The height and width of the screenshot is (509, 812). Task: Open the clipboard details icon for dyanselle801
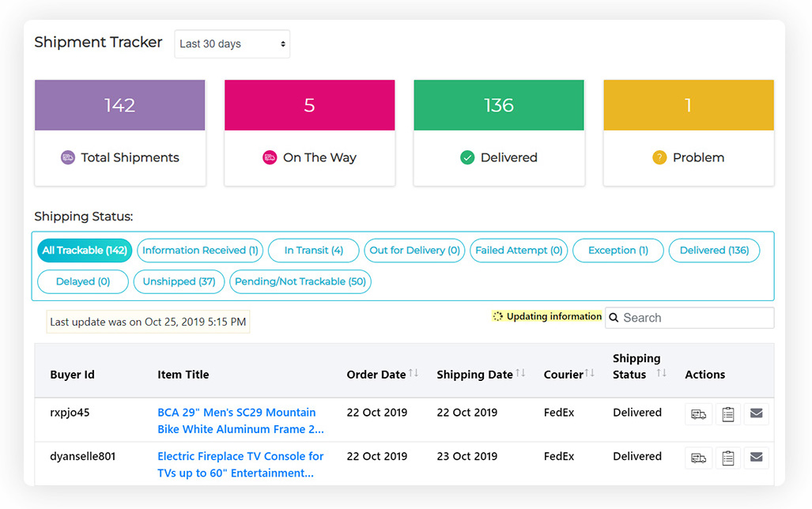(x=728, y=458)
